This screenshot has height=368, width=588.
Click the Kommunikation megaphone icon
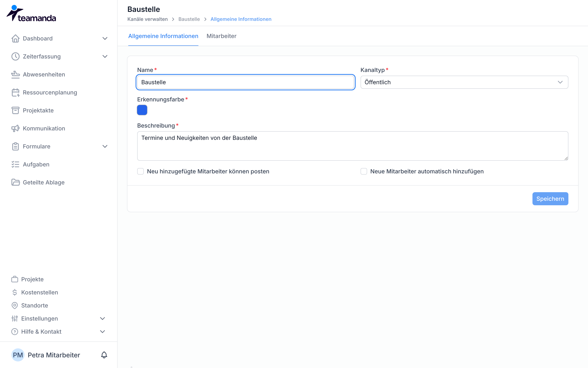tap(15, 129)
